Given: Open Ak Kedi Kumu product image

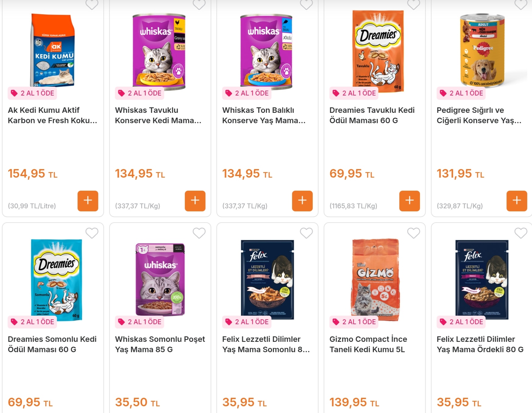Looking at the screenshot, I should (53, 50).
